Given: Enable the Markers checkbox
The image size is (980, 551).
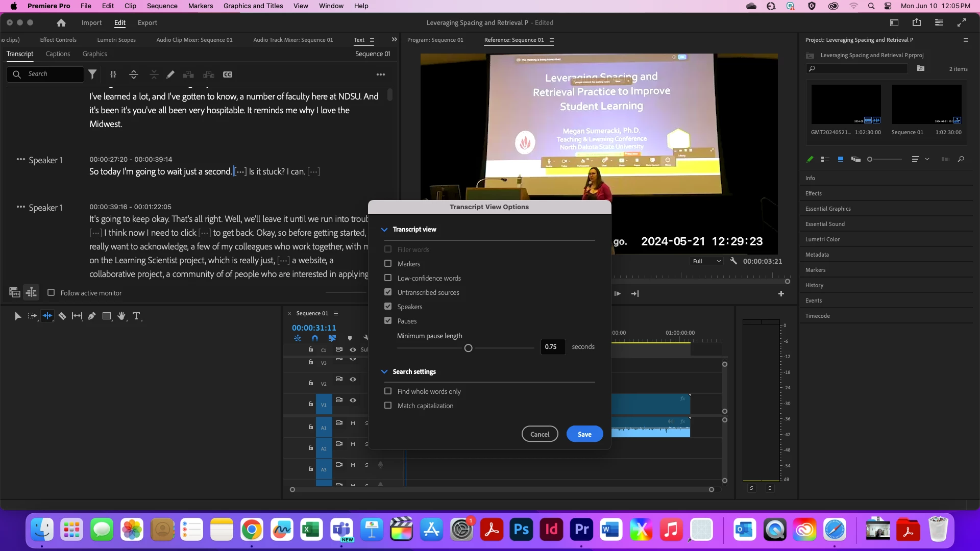Looking at the screenshot, I should (x=388, y=264).
